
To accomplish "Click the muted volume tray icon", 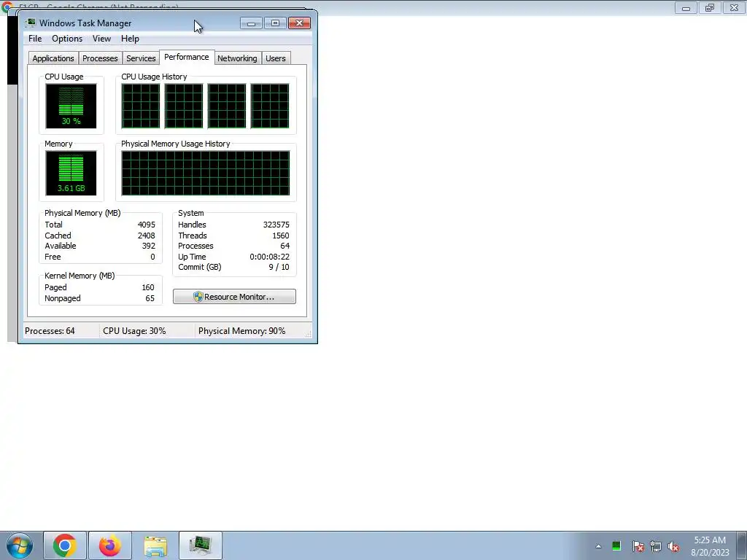I will (x=673, y=546).
